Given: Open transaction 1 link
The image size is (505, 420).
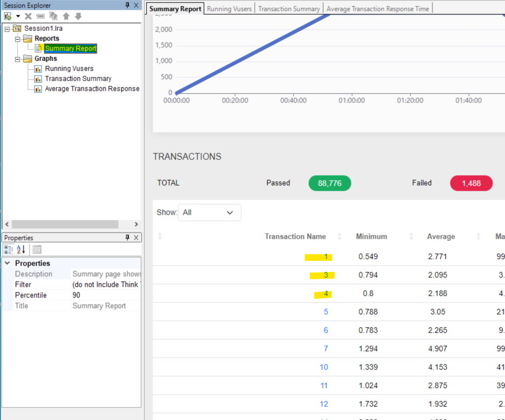Looking at the screenshot, I should pos(326,257).
